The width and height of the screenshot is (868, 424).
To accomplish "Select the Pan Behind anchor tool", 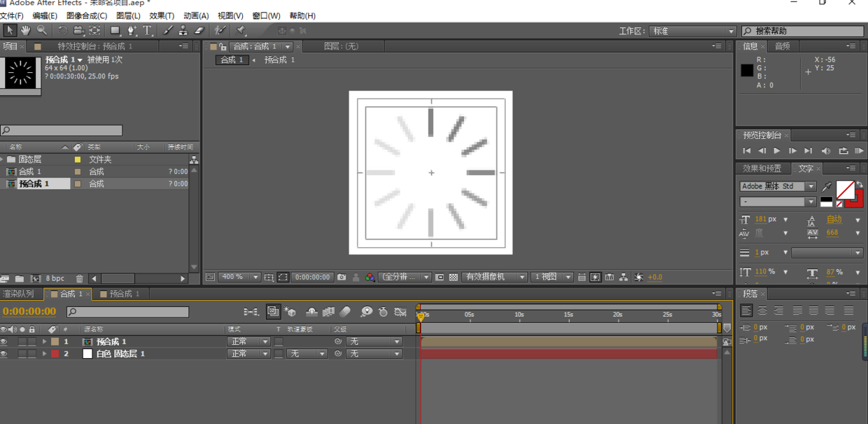I will [95, 30].
